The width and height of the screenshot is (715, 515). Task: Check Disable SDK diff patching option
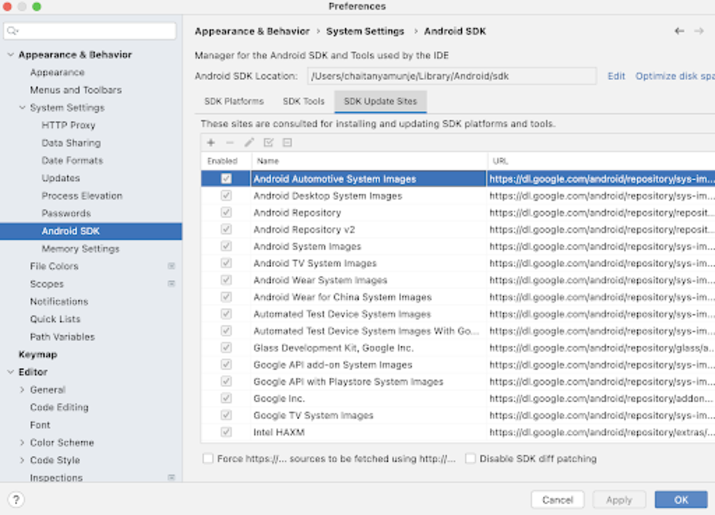tap(470, 459)
